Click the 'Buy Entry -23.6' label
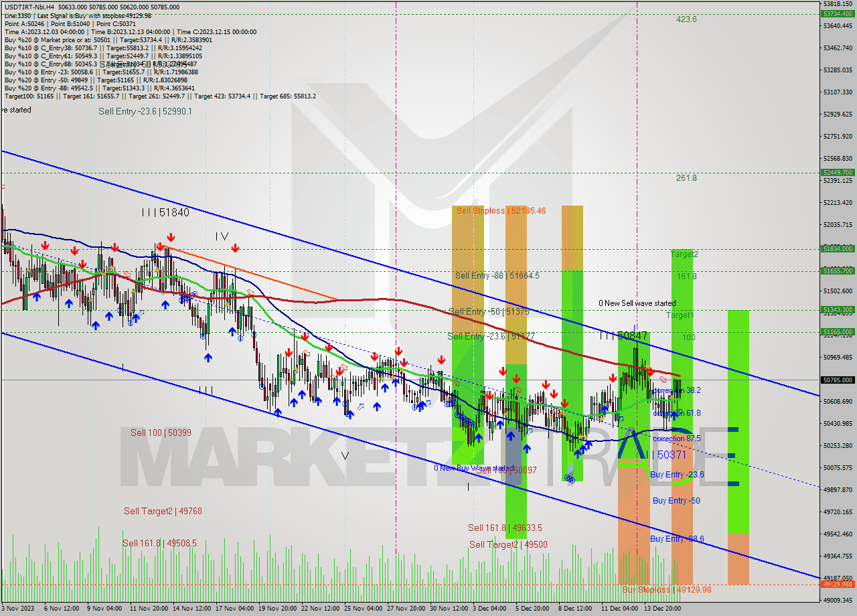The height and width of the screenshot is (616, 857). tap(677, 474)
